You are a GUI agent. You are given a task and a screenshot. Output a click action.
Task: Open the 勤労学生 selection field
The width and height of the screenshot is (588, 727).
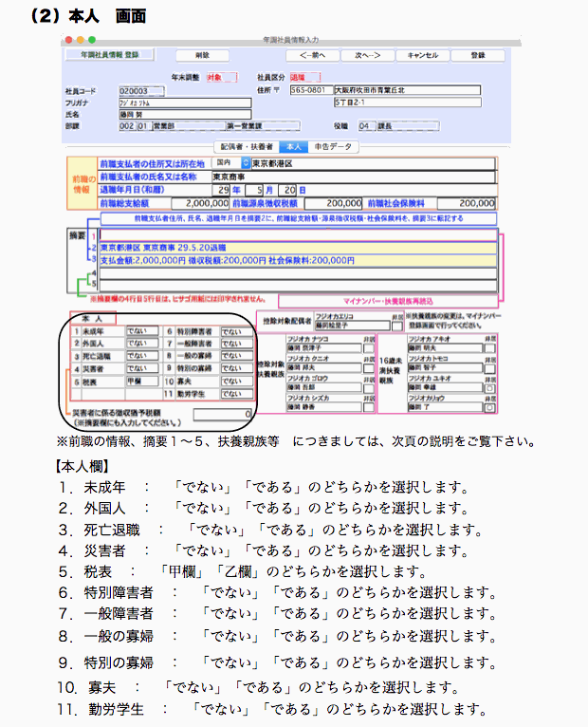pyautogui.click(x=236, y=393)
